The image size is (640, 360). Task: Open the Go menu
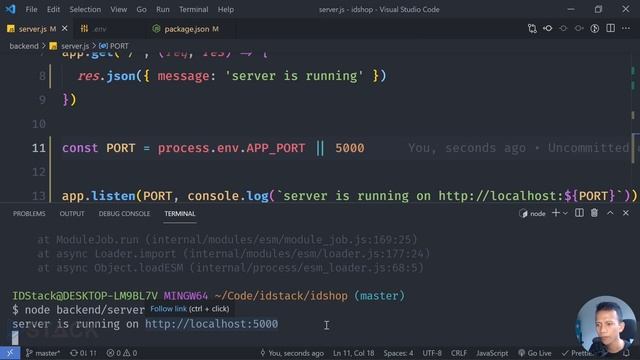coord(141,9)
